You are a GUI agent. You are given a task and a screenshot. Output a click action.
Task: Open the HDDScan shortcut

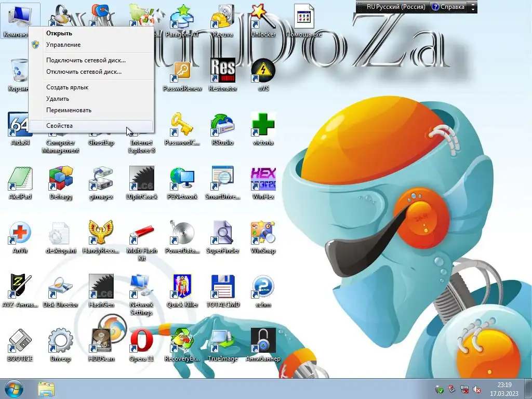(x=101, y=345)
